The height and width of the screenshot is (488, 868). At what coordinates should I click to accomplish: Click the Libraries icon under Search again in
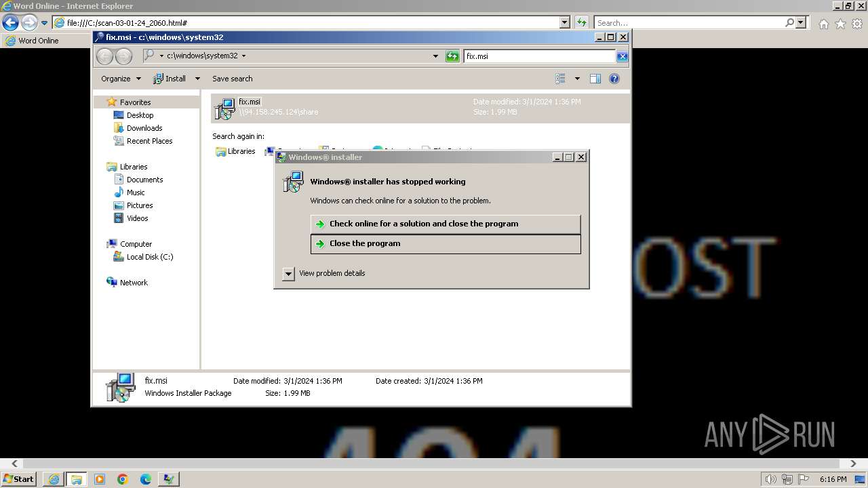coord(221,151)
